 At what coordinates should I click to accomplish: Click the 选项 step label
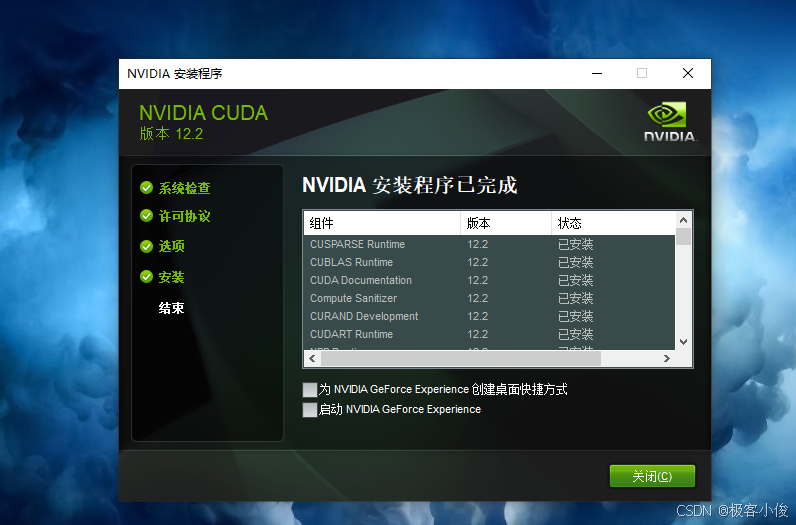(x=171, y=246)
